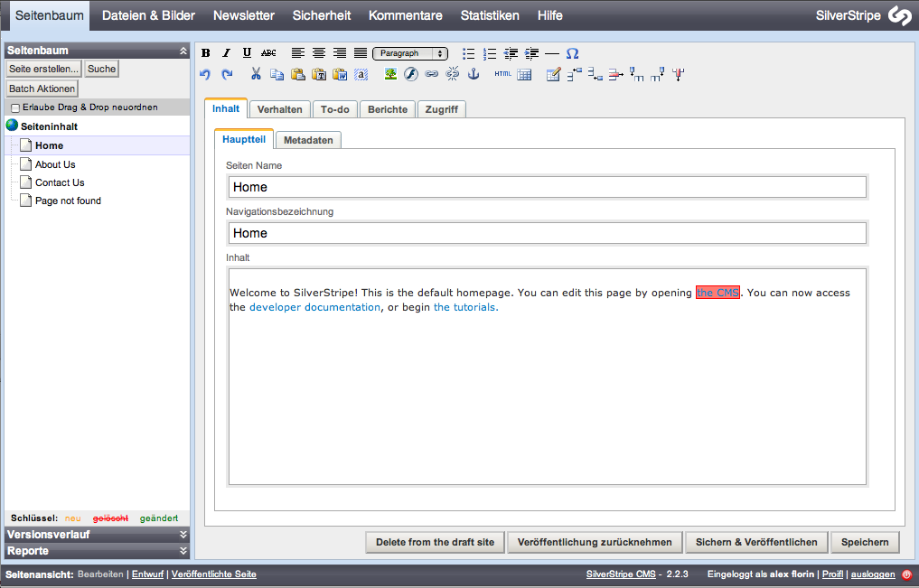The image size is (919, 588).
Task: Insert a table row before
Action: 575,74
